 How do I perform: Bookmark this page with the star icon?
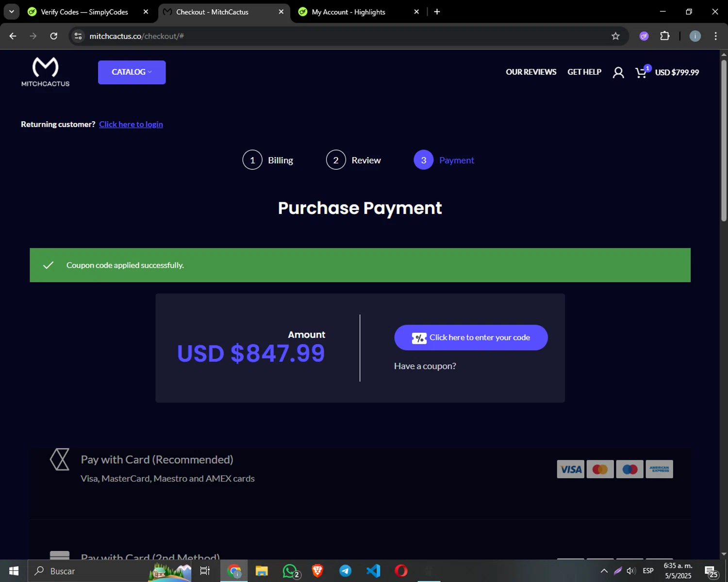pyautogui.click(x=615, y=36)
